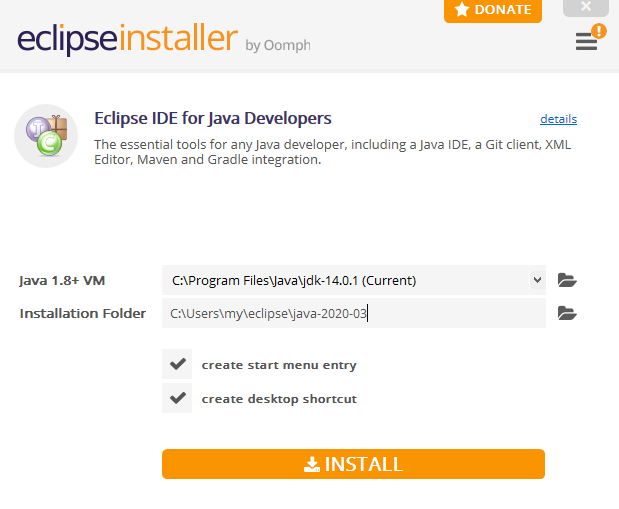Browse for a Java VM folder icon
The height and width of the screenshot is (509, 619).
pos(567,280)
